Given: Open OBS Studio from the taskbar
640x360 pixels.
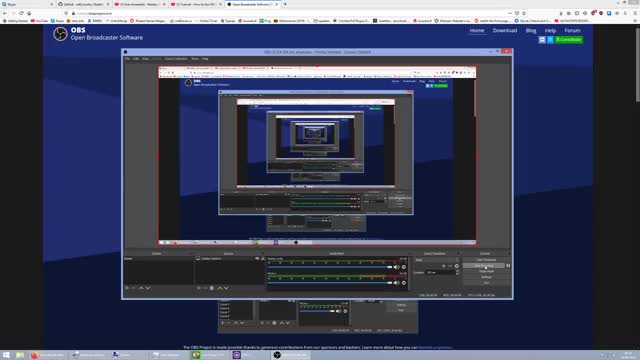Looking at the screenshot, I should (291, 355).
